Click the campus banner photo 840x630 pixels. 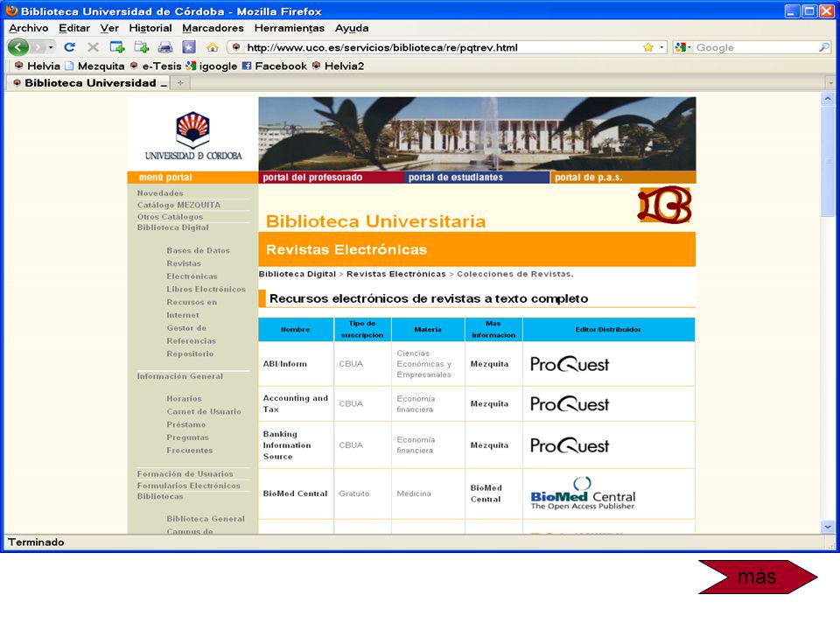[x=478, y=134]
